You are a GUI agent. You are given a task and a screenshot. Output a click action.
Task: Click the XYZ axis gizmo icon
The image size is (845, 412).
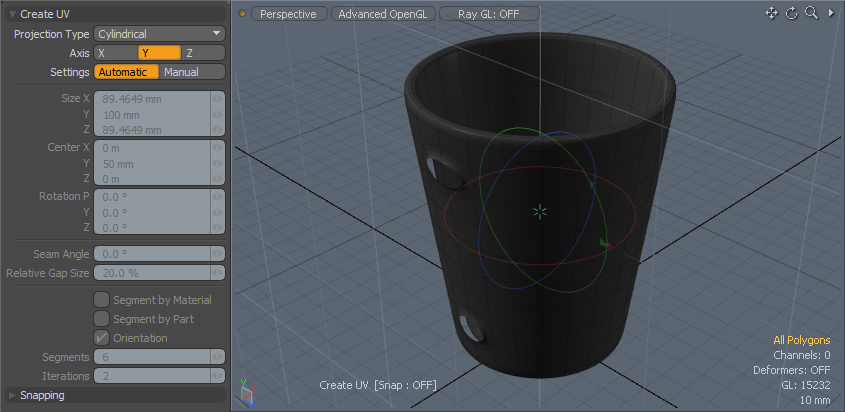246,394
